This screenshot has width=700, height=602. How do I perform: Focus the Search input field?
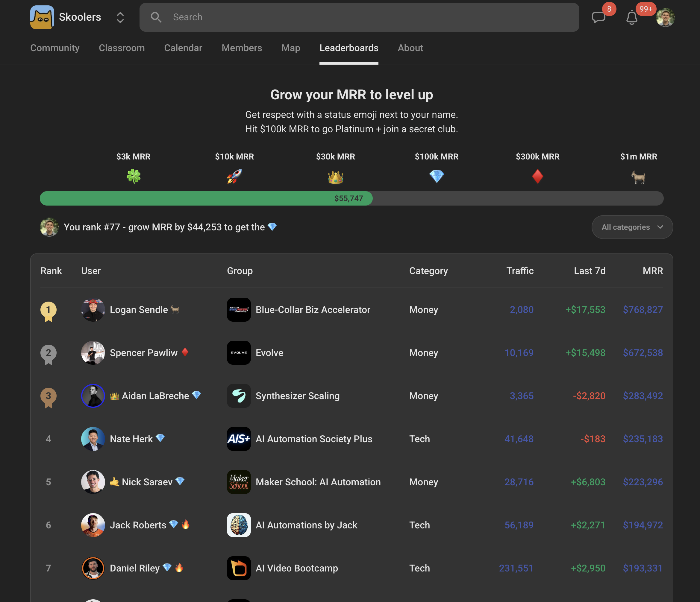[359, 17]
